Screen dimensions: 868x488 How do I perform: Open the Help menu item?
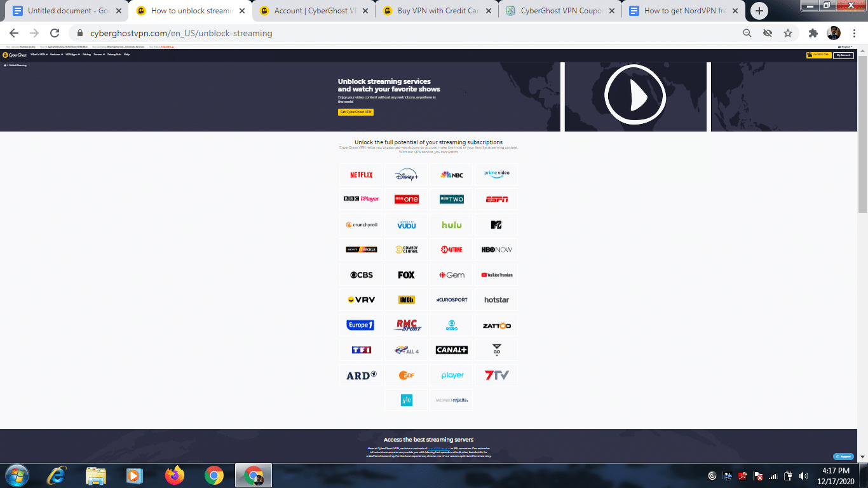tap(127, 55)
